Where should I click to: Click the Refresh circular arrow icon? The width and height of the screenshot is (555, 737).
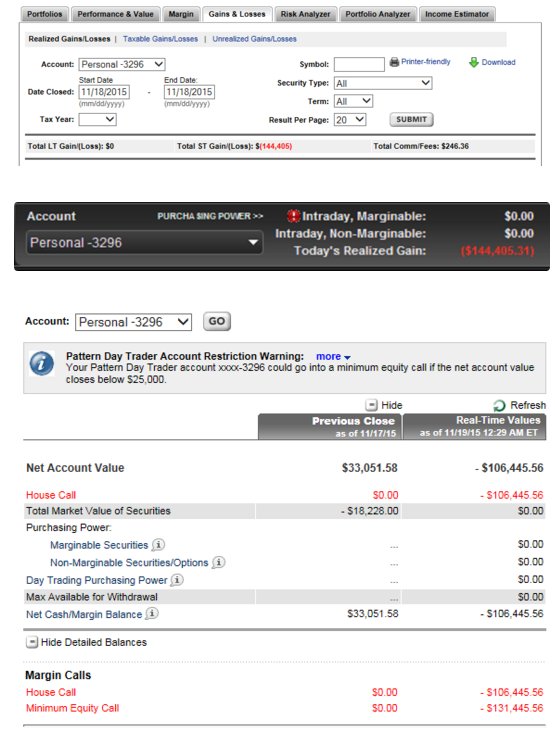click(x=499, y=405)
